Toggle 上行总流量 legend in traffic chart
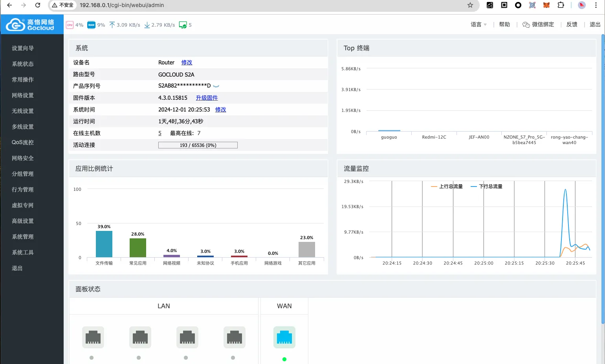 tap(447, 187)
